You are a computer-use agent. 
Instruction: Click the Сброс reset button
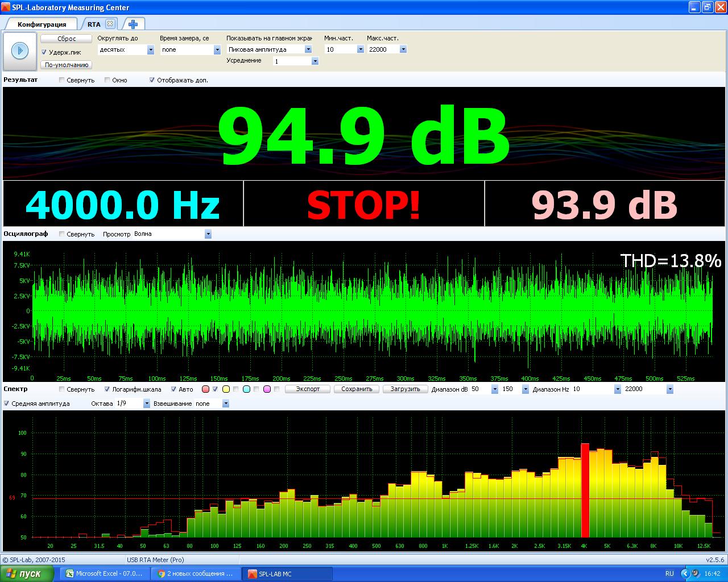tap(67, 39)
